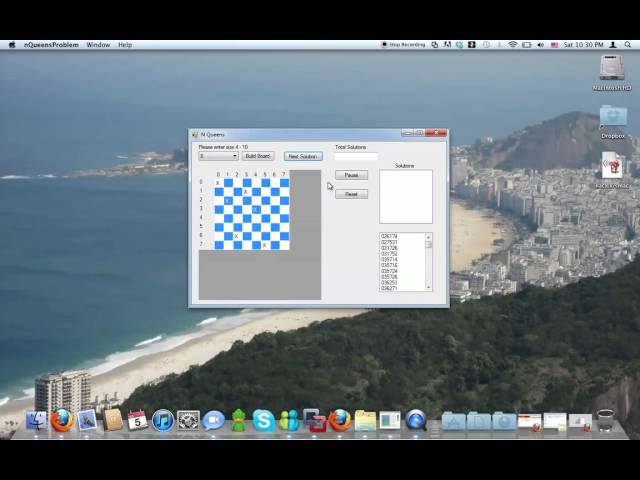The image size is (640, 480).
Task: Open the Window menu in menu bar
Action: tap(98, 45)
